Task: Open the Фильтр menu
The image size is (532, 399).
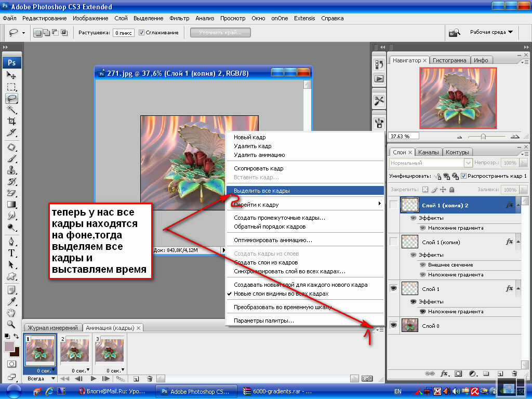Action: point(179,18)
